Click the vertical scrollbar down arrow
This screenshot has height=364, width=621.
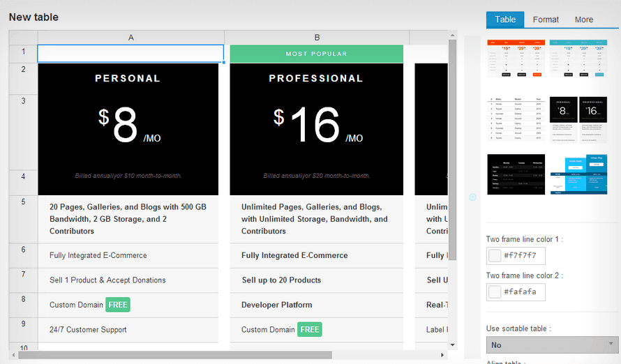coord(452,344)
